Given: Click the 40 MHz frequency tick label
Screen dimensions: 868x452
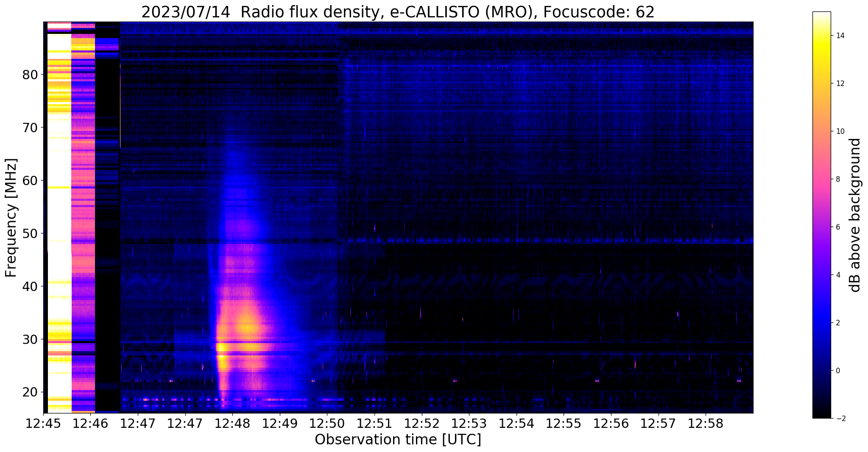Looking at the screenshot, I should (30, 286).
